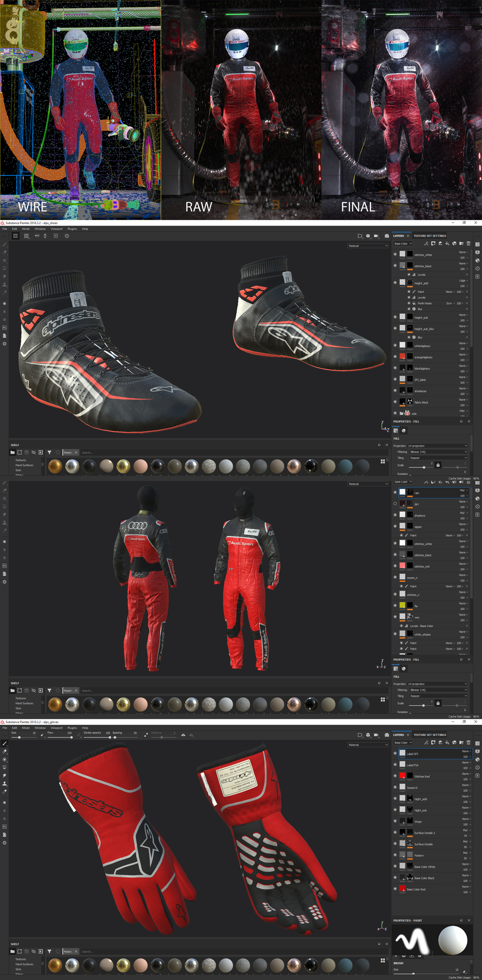Image resolution: width=482 pixels, height=980 pixels.
Task: Select Hard Surfaces category in suit shelf
Action: pos(24,703)
